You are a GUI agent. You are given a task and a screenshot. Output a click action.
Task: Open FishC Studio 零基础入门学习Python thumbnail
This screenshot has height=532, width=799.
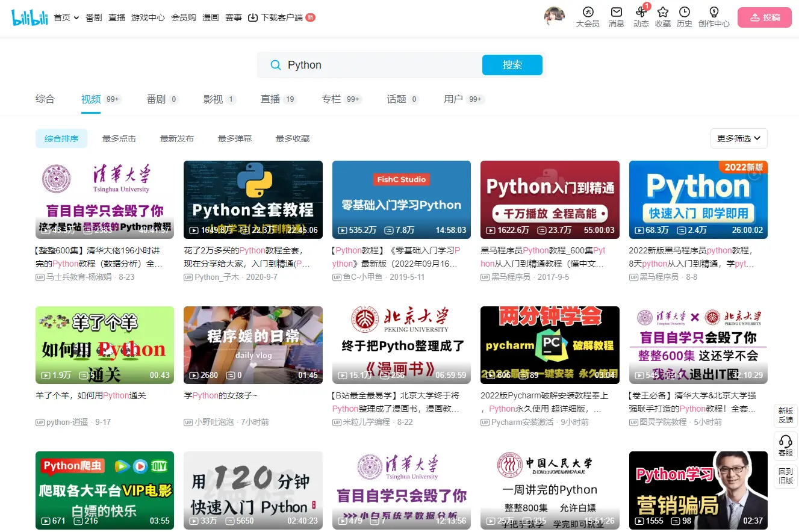[x=402, y=200]
